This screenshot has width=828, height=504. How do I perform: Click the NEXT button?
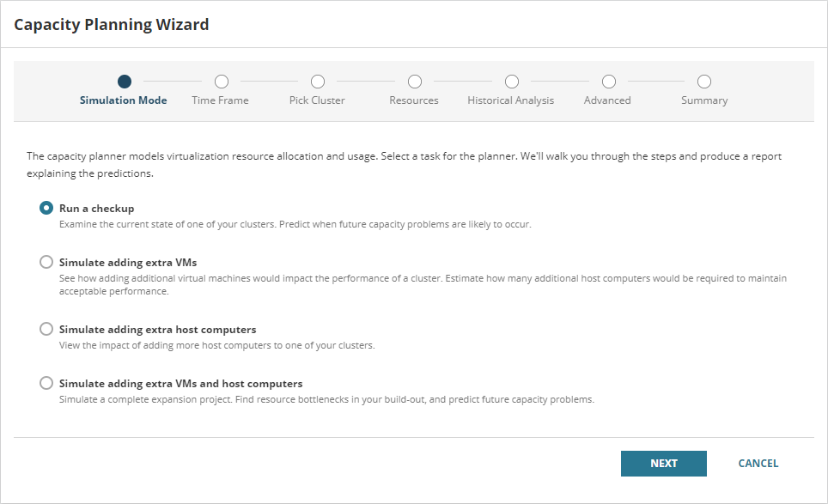coord(663,463)
